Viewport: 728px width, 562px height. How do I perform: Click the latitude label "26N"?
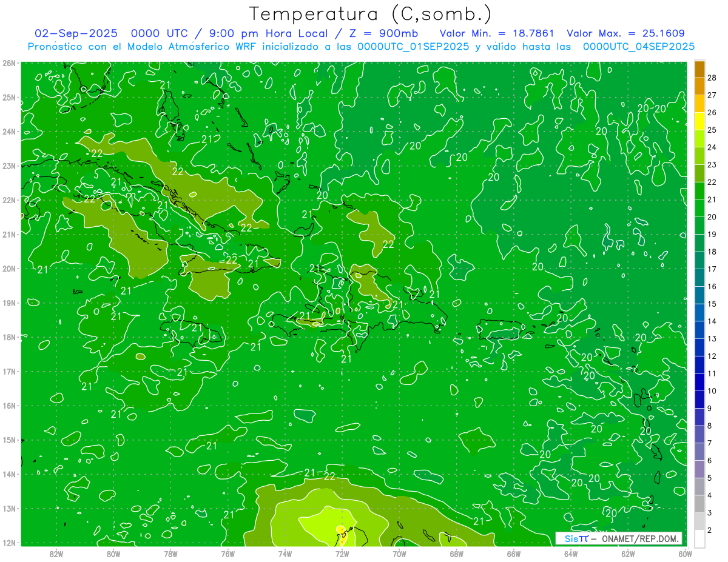coord(9,63)
